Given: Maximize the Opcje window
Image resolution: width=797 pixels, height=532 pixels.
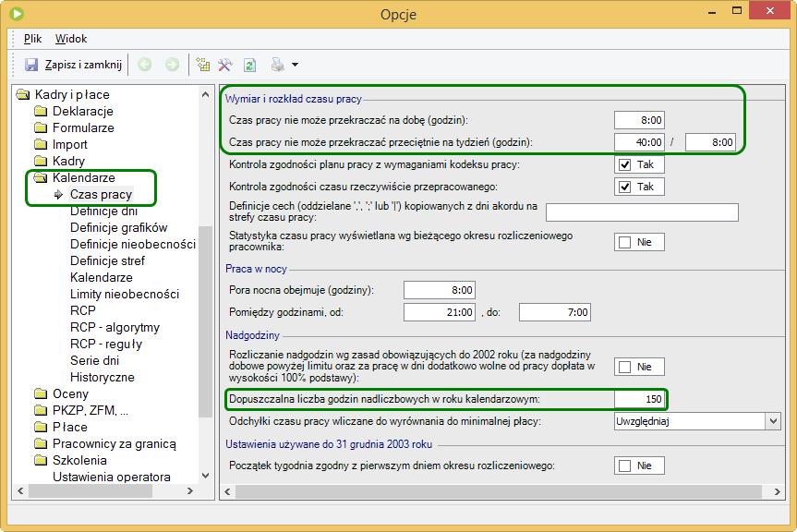Looking at the screenshot, I should click(737, 11).
